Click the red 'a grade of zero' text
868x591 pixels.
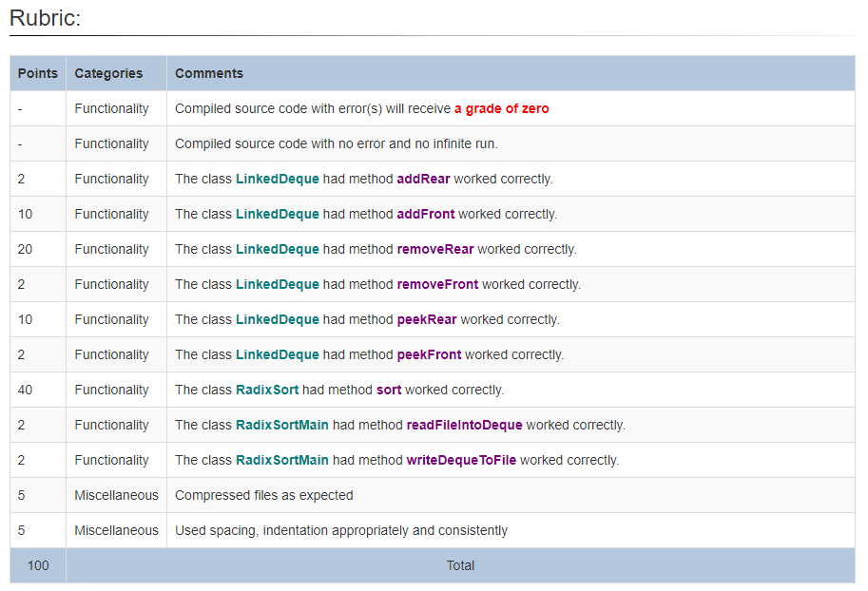502,108
